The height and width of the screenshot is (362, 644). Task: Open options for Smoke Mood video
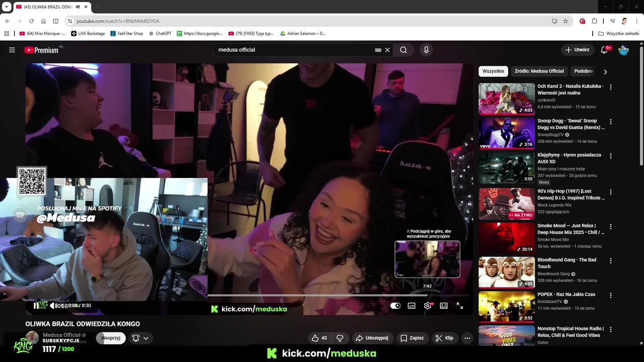click(611, 226)
